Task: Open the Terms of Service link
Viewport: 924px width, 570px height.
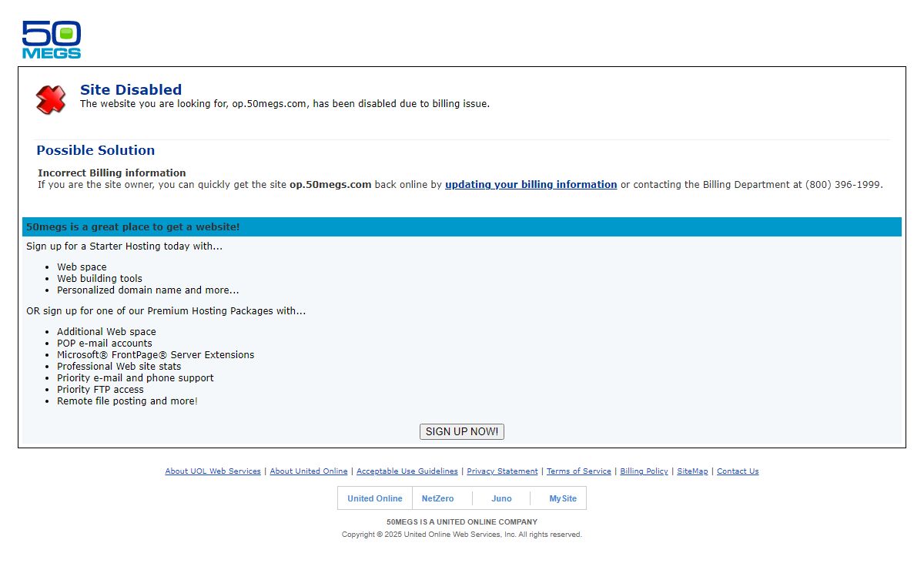Action: [x=579, y=471]
